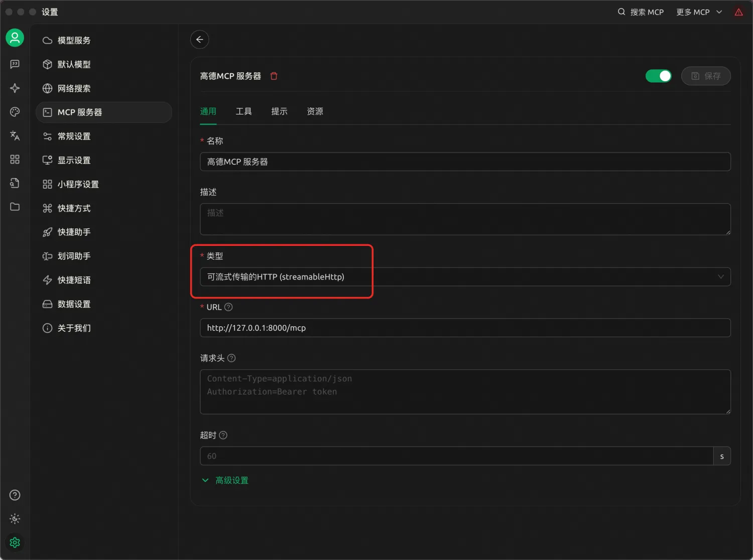753x560 pixels.
Task: Click the translate icon in the sidebar
Action: click(x=15, y=135)
